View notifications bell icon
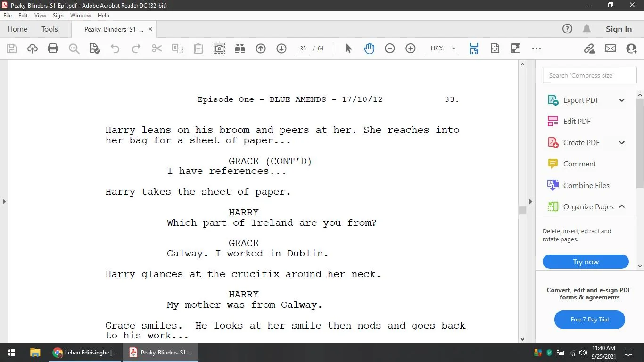The height and width of the screenshot is (362, 644). tap(586, 29)
